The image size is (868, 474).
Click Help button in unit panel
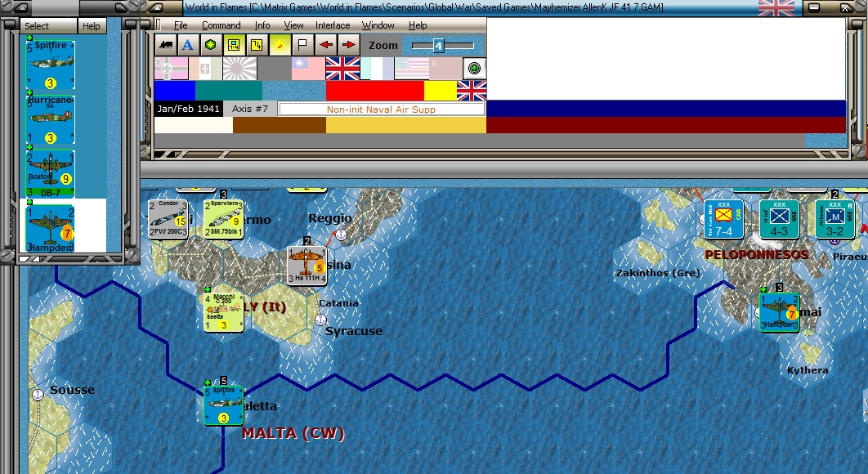point(92,26)
